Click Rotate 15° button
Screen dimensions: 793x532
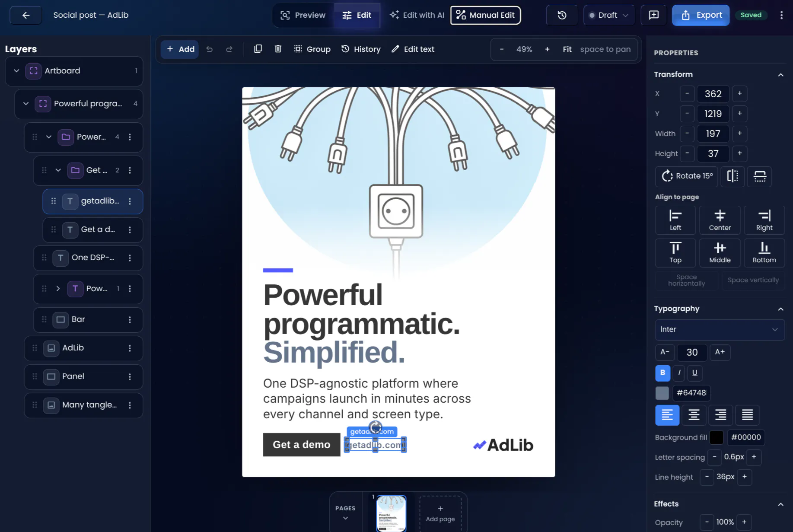pyautogui.click(x=687, y=176)
